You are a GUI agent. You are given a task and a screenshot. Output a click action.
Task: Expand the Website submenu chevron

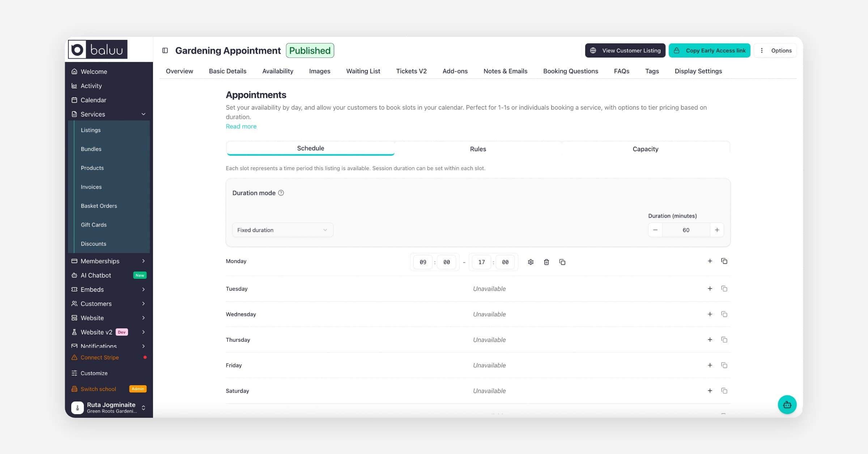(x=144, y=318)
